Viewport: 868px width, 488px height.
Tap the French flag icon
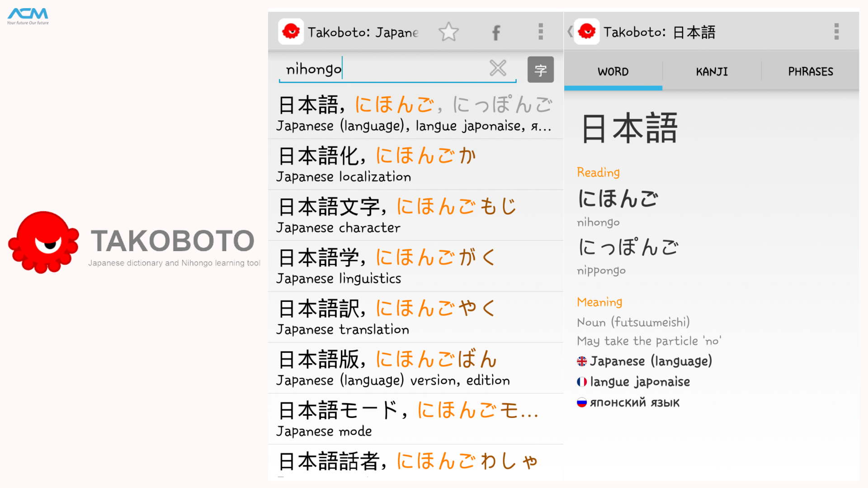[582, 382]
